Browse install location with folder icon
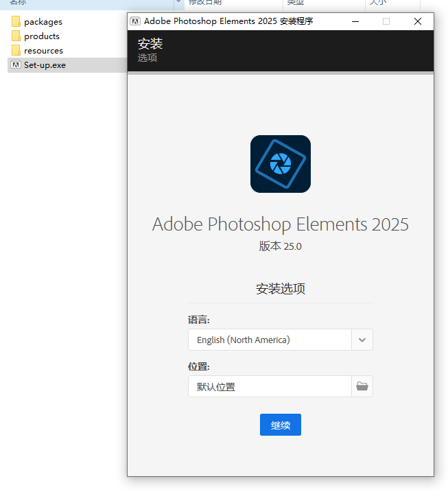 point(362,386)
